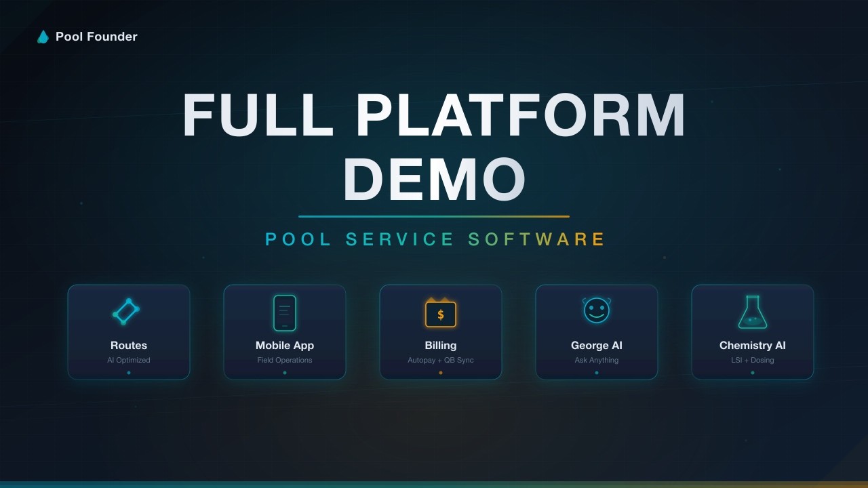The height and width of the screenshot is (488, 868).
Task: Click the "FULL PLATFORM" headline line
Action: coord(434,115)
